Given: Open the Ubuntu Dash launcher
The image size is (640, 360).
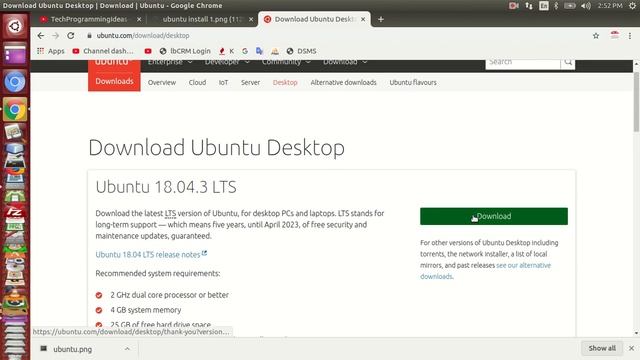Looking at the screenshot, I should click(x=15, y=26).
